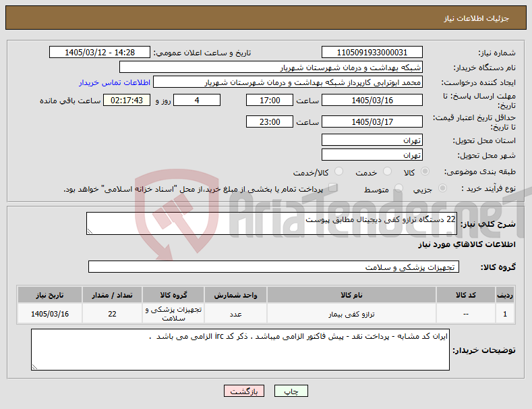Click the deadline hour 17:00 field
532x409 pixels.
270,100
